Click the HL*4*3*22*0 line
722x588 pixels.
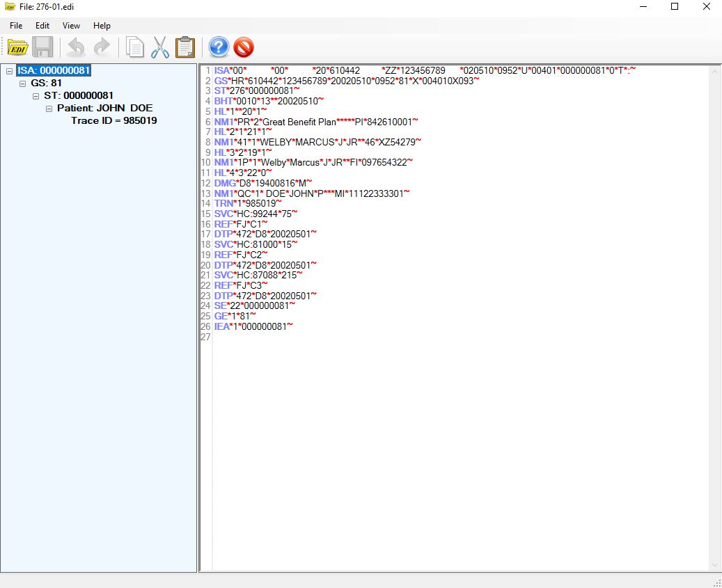pyautogui.click(x=243, y=173)
